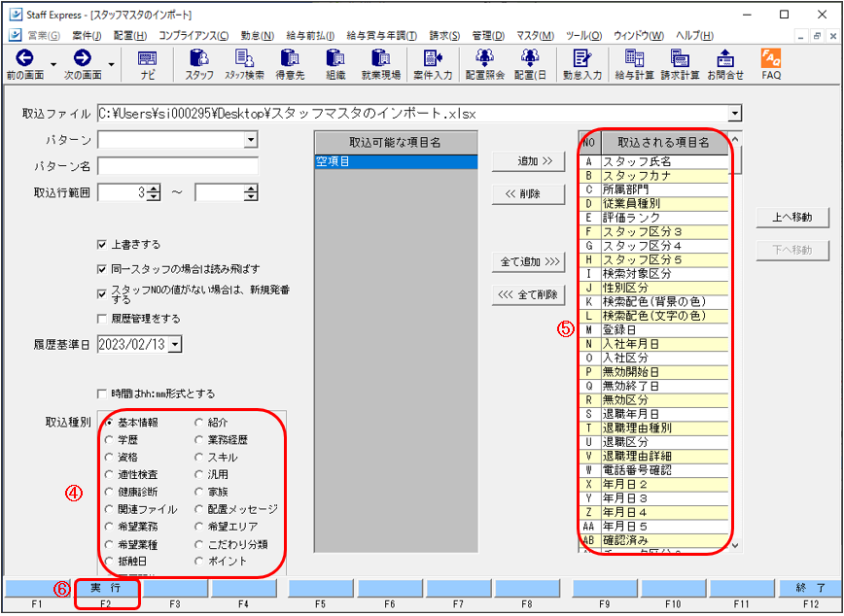
Task: Open the 得意先 customer icon
Action: coord(290,64)
